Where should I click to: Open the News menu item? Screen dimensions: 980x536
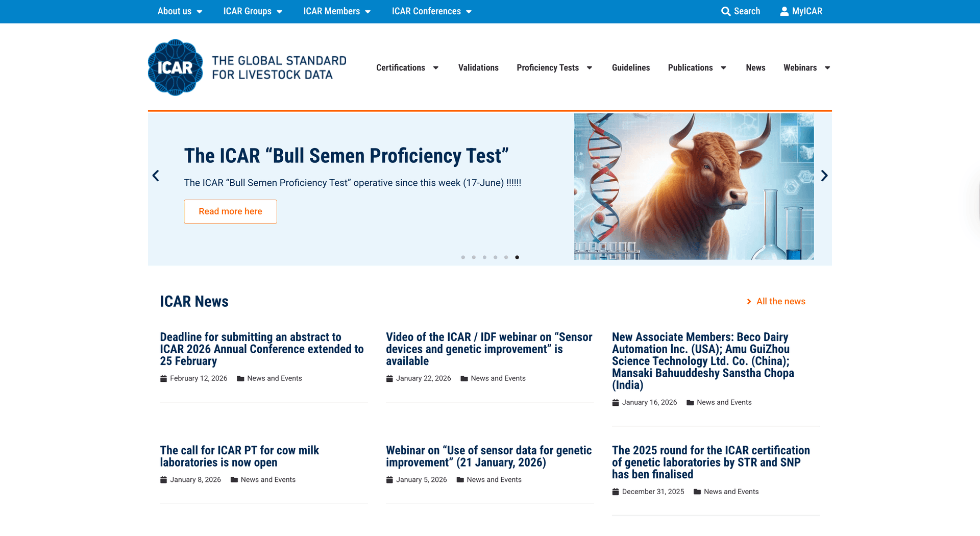755,67
